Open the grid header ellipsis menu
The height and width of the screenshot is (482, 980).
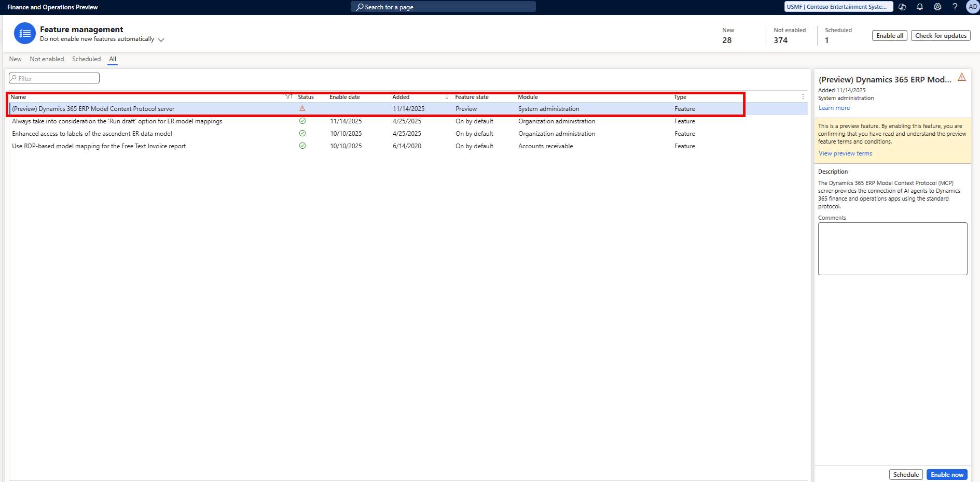803,96
